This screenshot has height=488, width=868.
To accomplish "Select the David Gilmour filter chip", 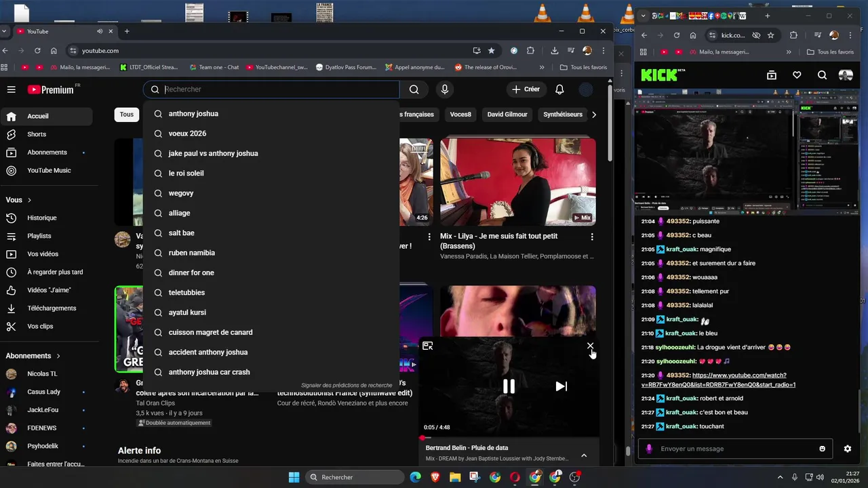I will 507,115.
